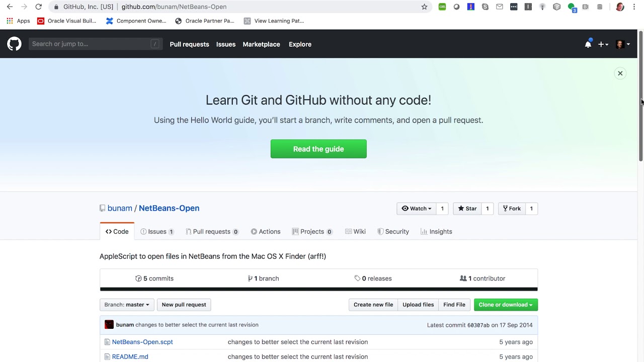Open the Chrome profile avatar
This screenshot has height=362, width=644.
coord(620,7)
